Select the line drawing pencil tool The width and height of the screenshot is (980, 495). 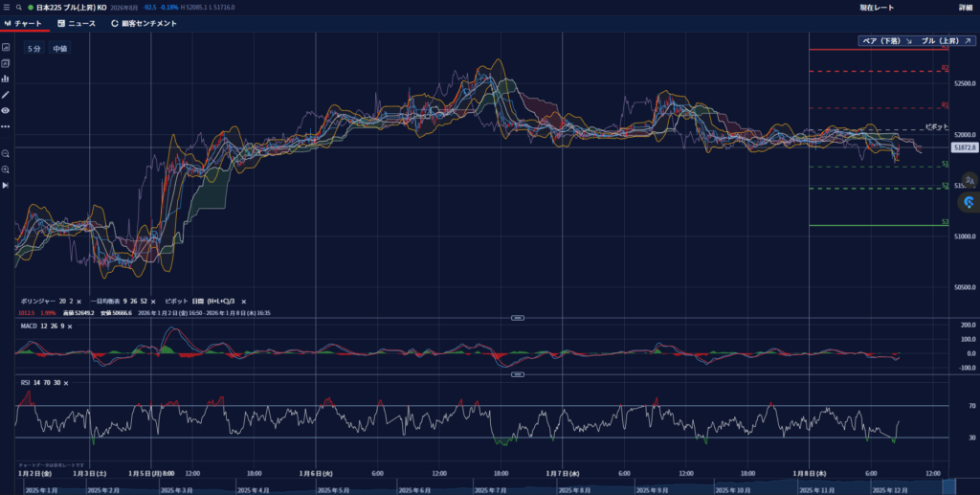[6, 95]
